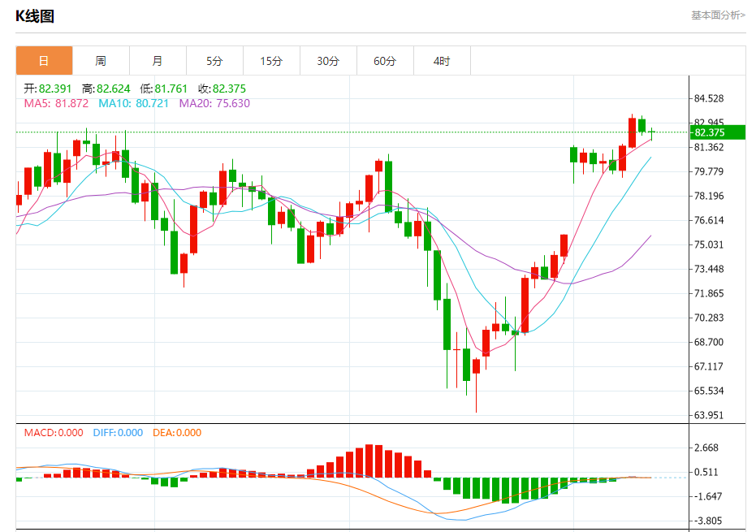756x532 pixels.
Task: Click the 2.668 MACD axis label
Action: point(706,448)
